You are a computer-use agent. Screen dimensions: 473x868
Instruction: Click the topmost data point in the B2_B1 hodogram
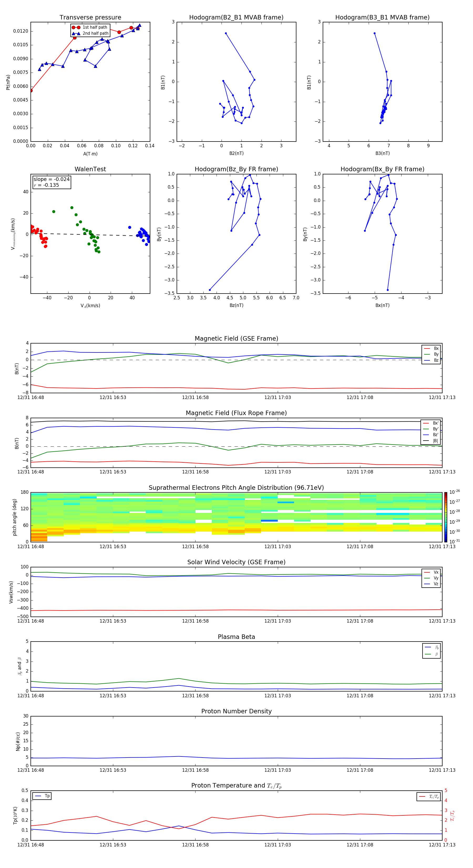click(x=226, y=33)
